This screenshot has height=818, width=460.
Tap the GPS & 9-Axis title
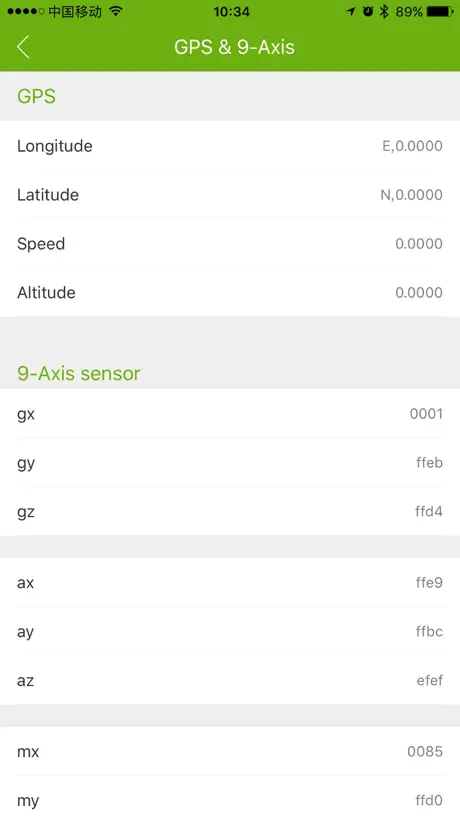(x=234, y=47)
